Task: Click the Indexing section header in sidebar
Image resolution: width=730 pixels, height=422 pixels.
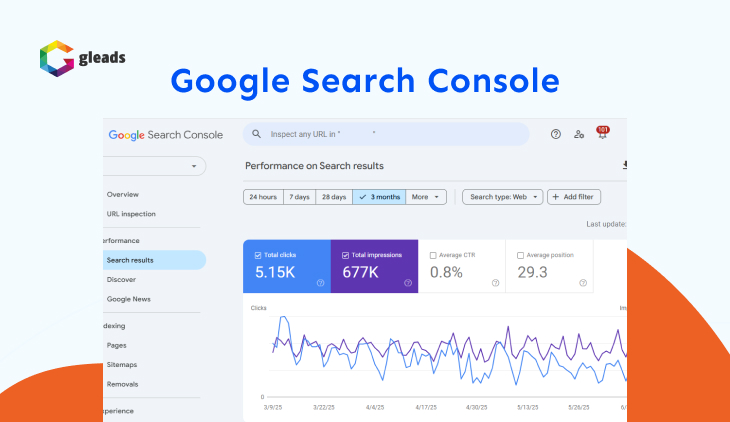Action: tap(114, 326)
